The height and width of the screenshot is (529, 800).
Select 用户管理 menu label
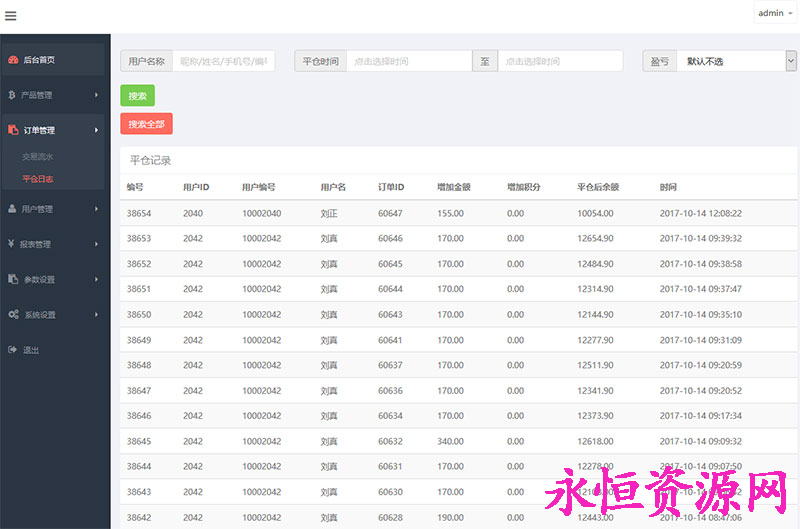pos(37,209)
